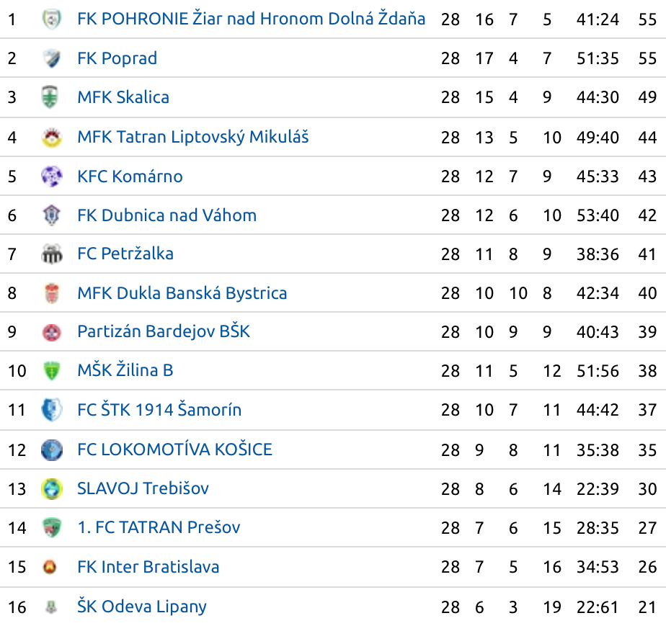Select Partizán Bardejov BŠK team name

click(x=164, y=332)
